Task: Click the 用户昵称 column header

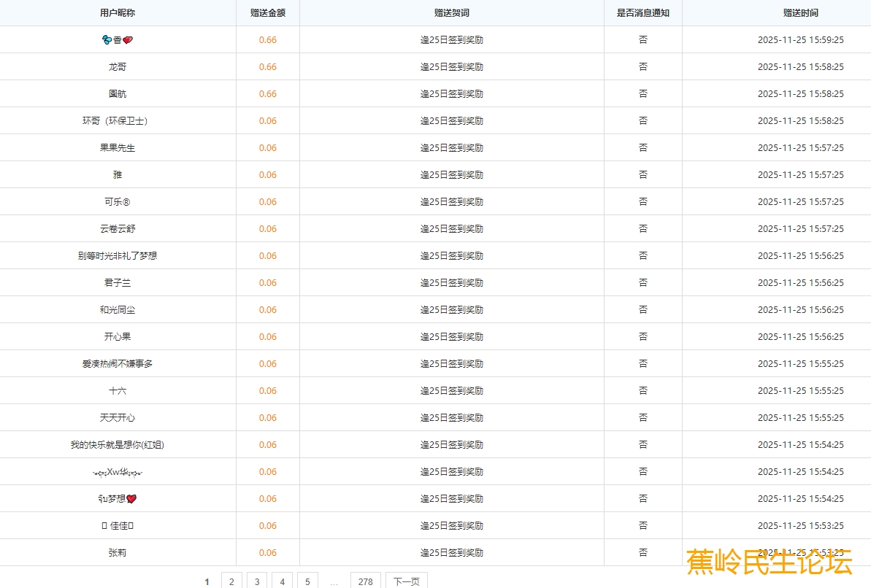Action: [118, 13]
